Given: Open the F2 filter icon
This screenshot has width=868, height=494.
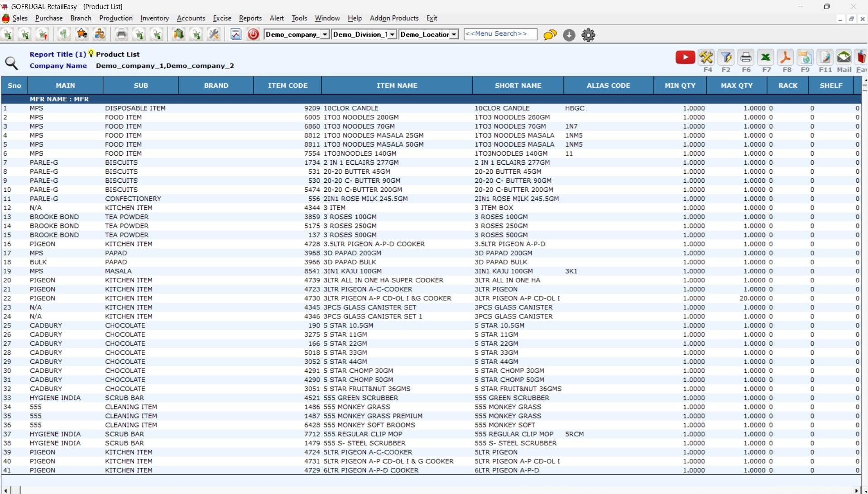Looking at the screenshot, I should pyautogui.click(x=726, y=57).
